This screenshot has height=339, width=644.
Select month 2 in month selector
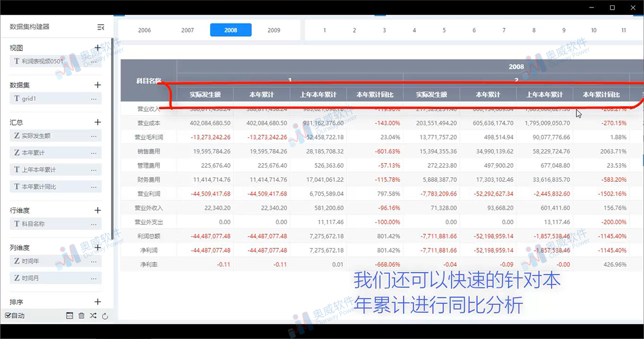tap(354, 31)
